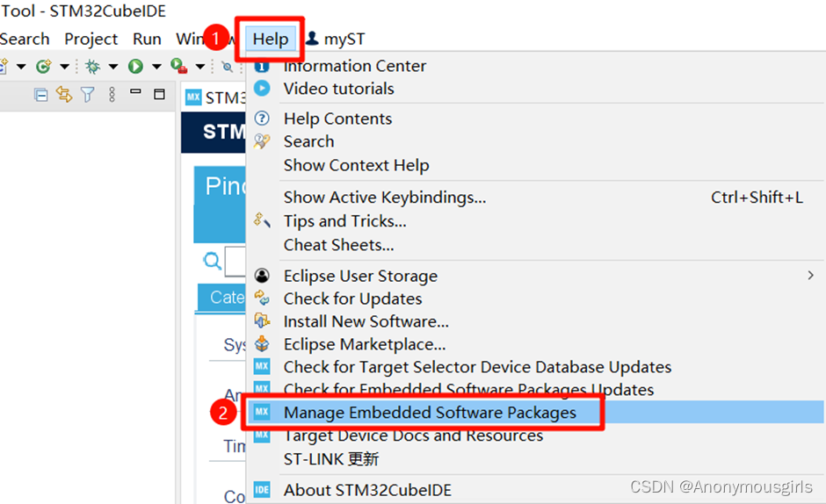Click the Video tutorials play icon
The image size is (826, 504).
click(262, 88)
